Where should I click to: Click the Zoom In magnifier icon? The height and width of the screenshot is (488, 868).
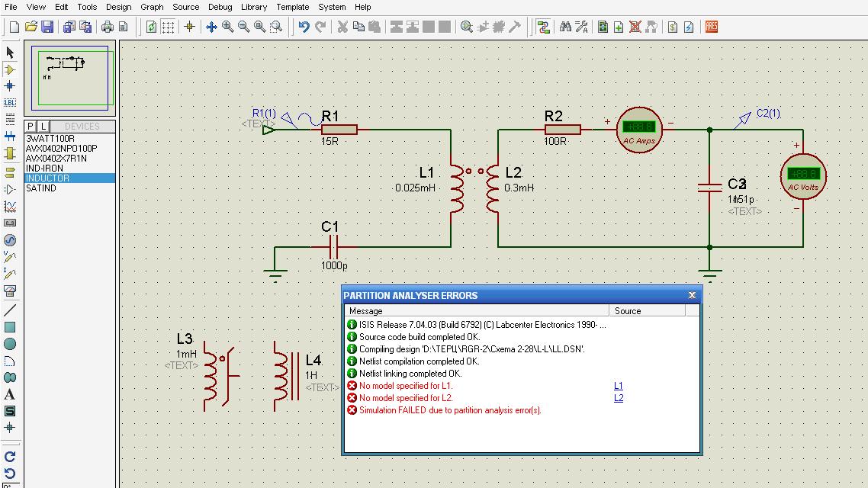[x=227, y=27]
